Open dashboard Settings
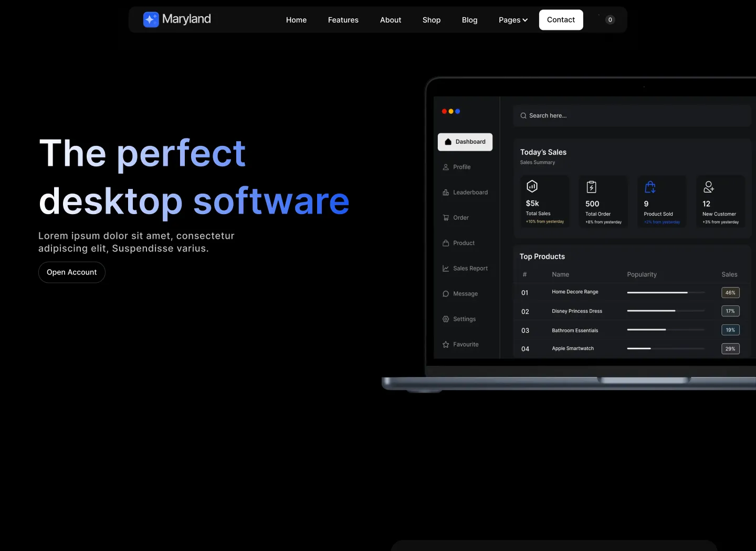The width and height of the screenshot is (756, 551). [459, 319]
